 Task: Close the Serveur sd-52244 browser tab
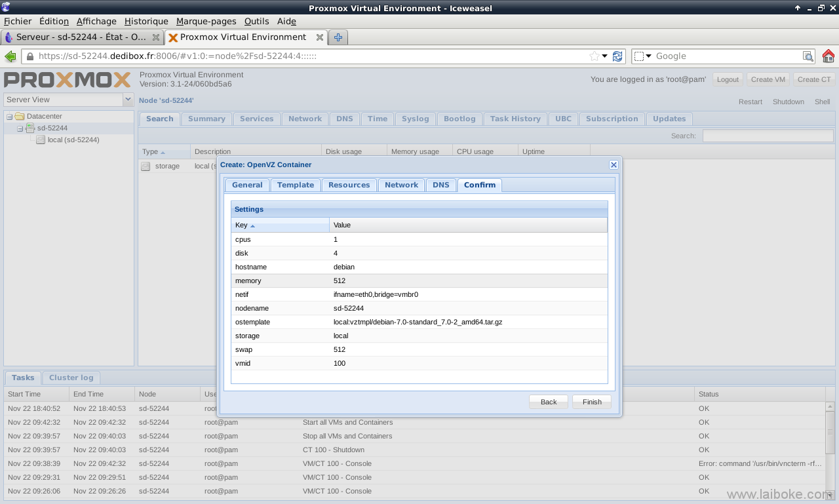[156, 37]
